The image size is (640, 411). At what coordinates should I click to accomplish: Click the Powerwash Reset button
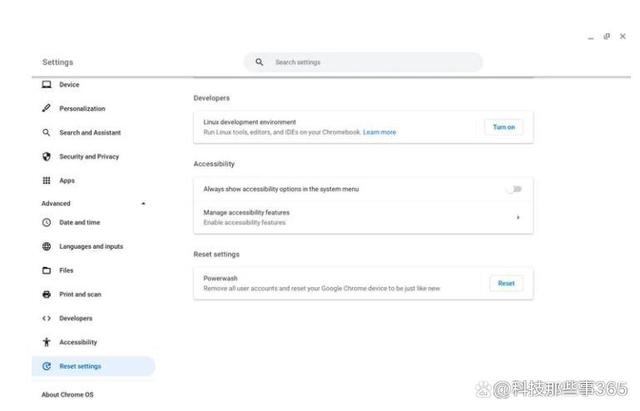[x=506, y=283]
